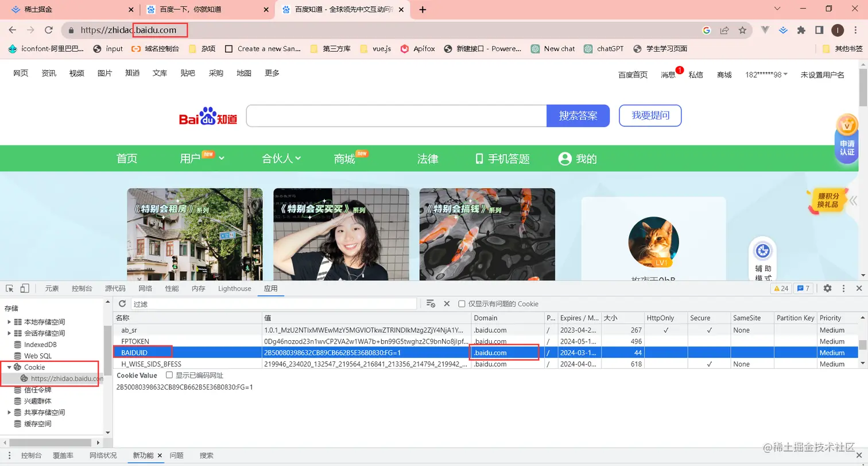
Task: Bookmark this page with star icon
Action: tap(742, 30)
